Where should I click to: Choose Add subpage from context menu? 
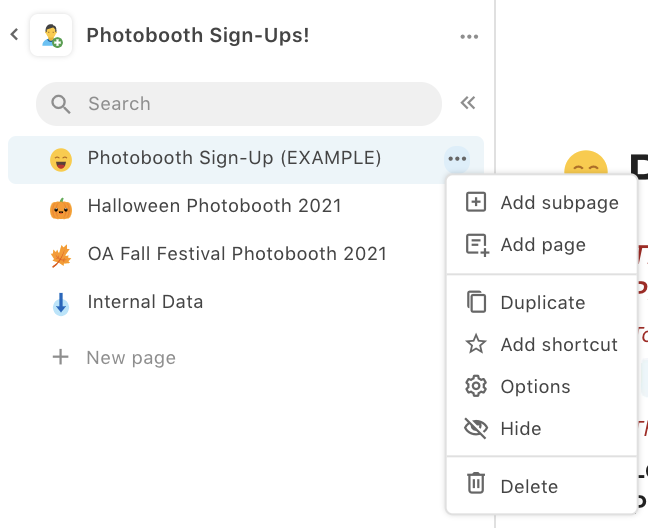pyautogui.click(x=558, y=203)
